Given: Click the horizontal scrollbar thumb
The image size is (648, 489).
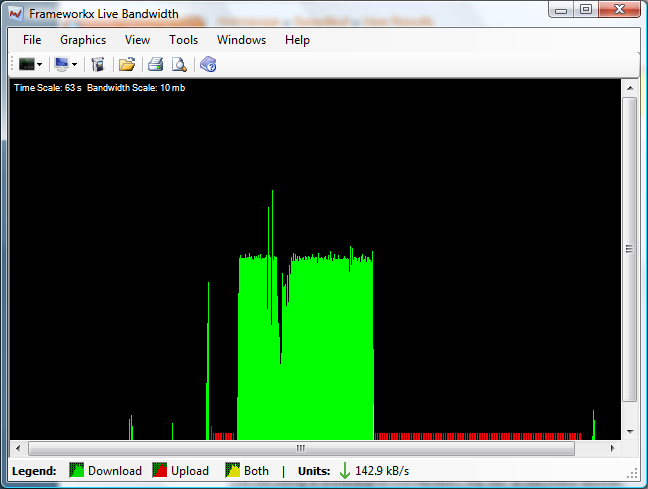Looking at the screenshot, I should 300,448.
